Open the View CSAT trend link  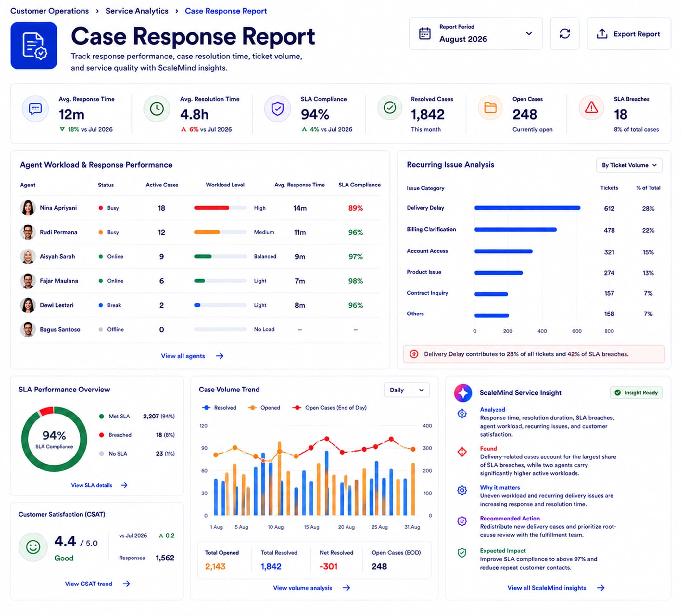pos(97,584)
